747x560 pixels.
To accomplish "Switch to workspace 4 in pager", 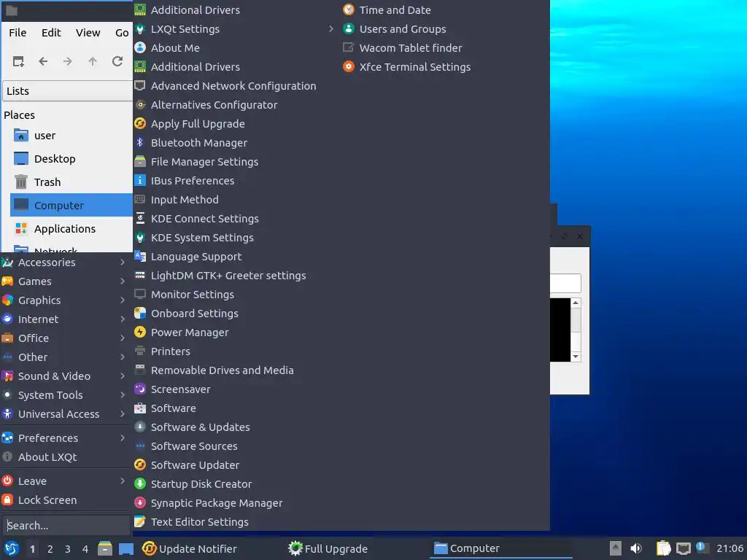I will (x=85, y=549).
